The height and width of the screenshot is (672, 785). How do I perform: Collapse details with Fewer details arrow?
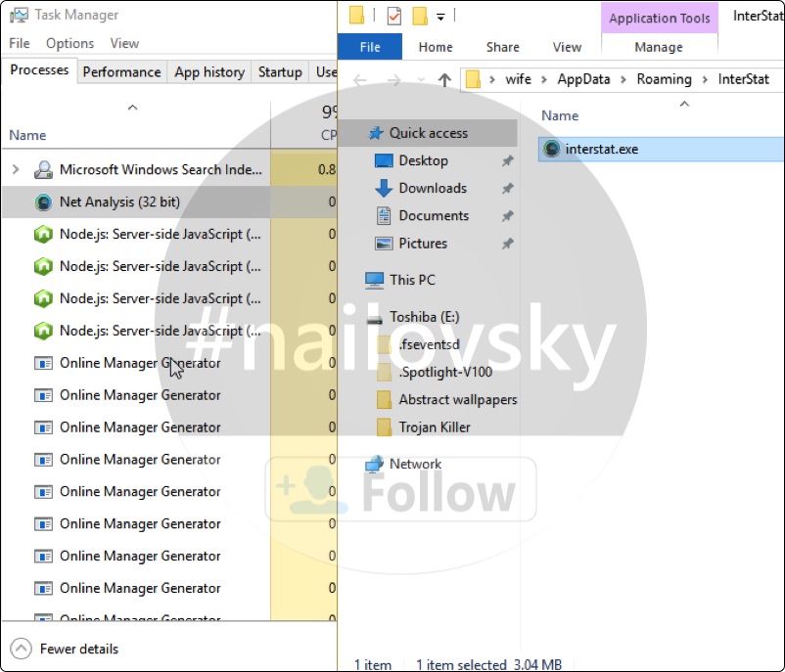coord(21,649)
